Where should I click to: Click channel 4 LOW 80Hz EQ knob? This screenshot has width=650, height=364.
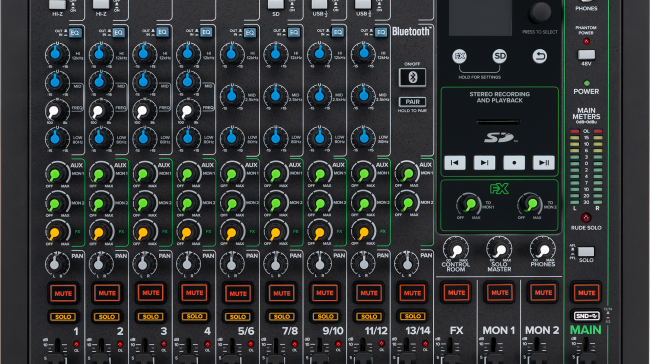click(x=187, y=138)
